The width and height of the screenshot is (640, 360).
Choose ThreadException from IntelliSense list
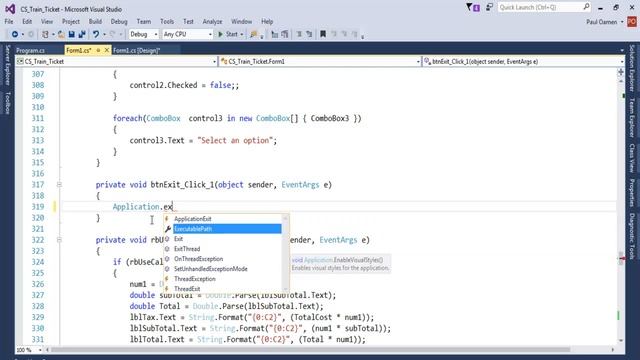tap(223, 279)
